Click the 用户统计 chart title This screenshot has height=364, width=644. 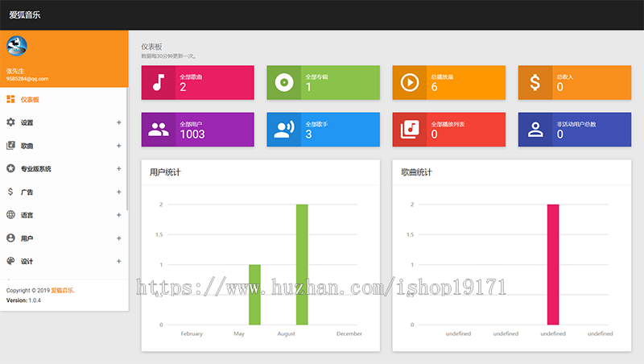tap(165, 172)
